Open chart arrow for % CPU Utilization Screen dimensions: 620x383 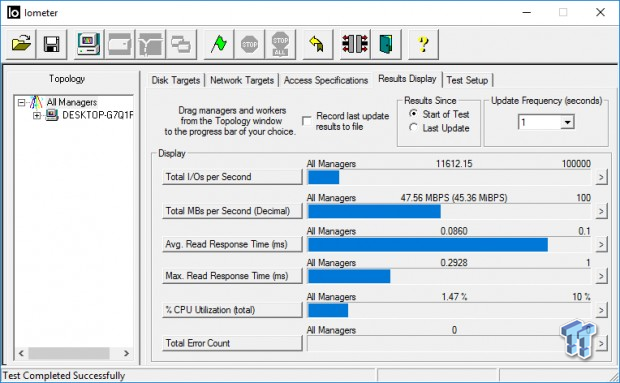pyautogui.click(x=601, y=310)
